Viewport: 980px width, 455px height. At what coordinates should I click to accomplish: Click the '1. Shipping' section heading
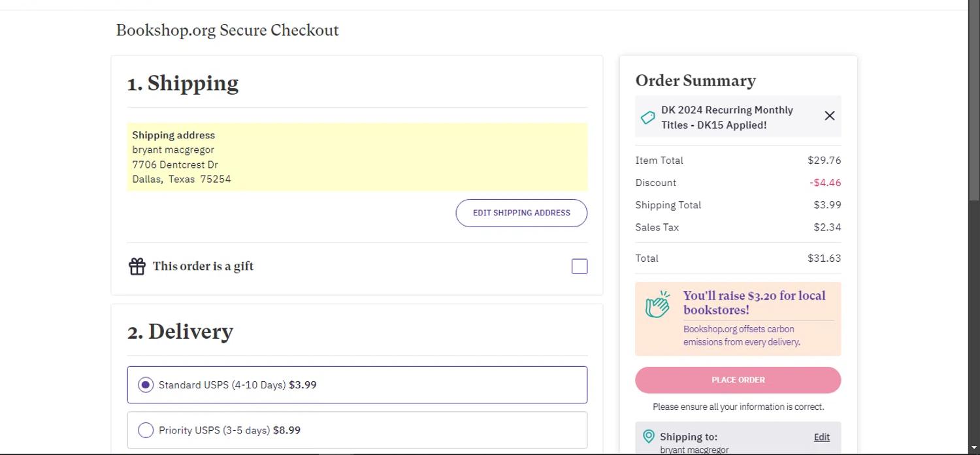pos(183,84)
